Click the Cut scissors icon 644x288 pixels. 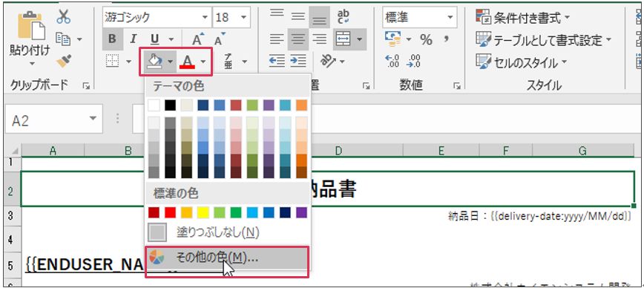tap(64, 18)
